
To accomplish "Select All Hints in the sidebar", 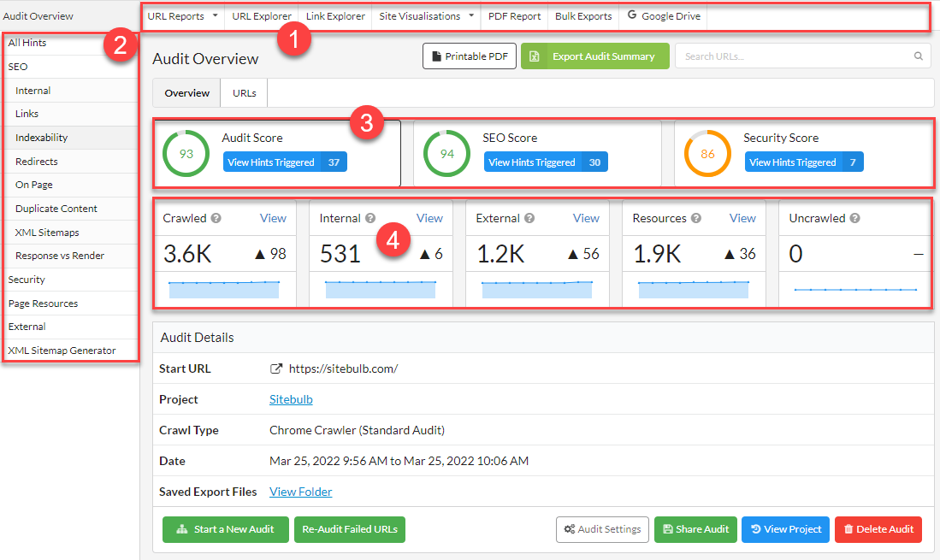I will click(x=71, y=43).
